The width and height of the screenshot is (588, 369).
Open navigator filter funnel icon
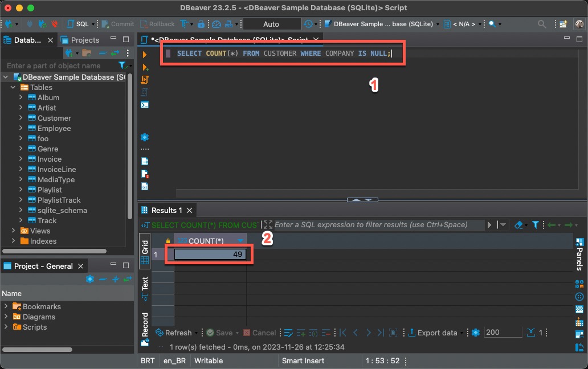122,65
